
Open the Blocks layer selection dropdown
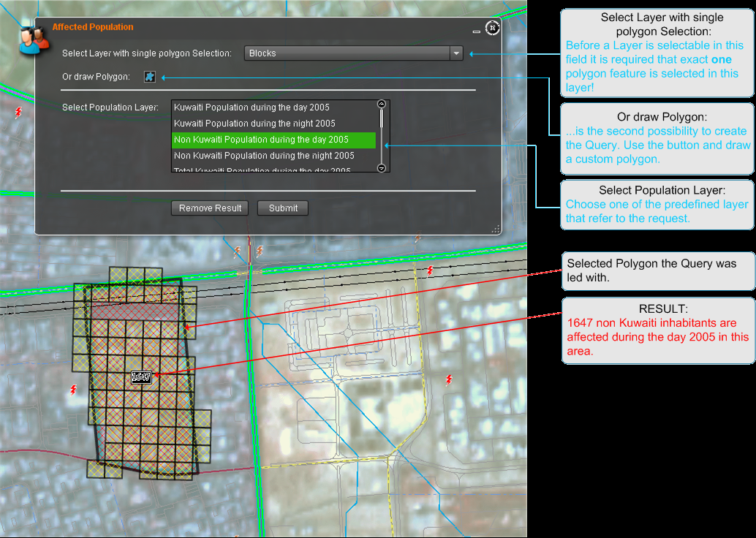tap(346, 53)
